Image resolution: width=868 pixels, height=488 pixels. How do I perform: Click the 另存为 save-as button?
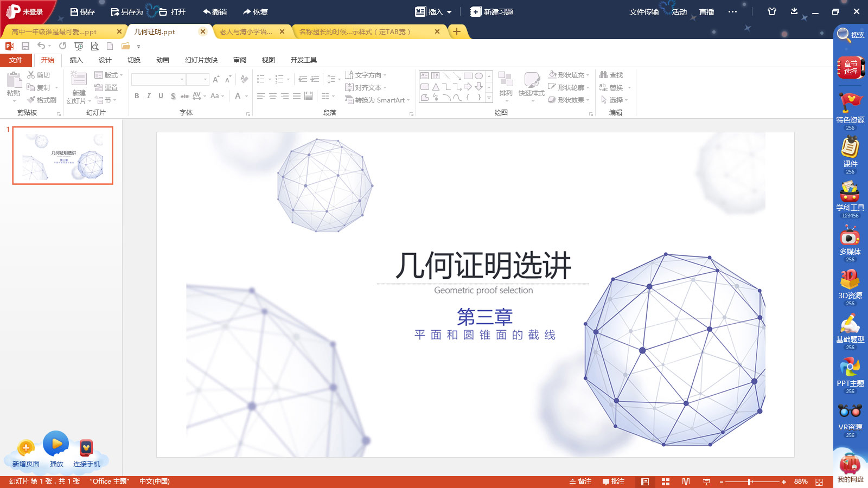126,12
